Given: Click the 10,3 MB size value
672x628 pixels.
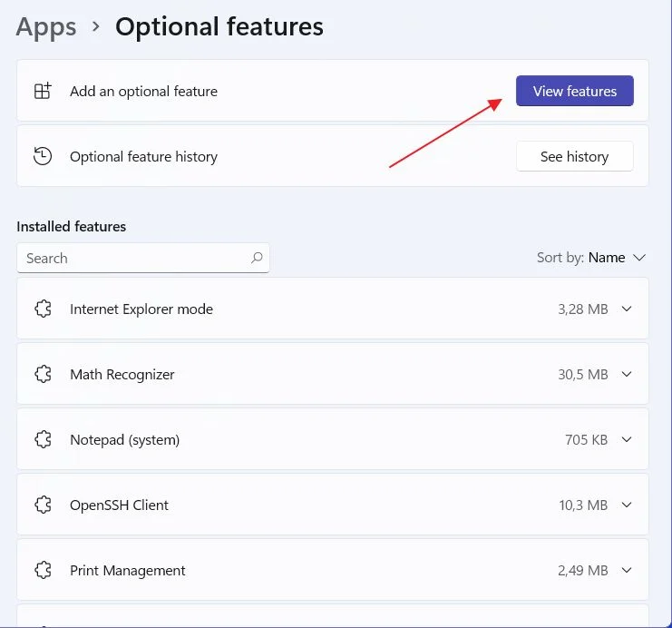Looking at the screenshot, I should coord(583,505).
